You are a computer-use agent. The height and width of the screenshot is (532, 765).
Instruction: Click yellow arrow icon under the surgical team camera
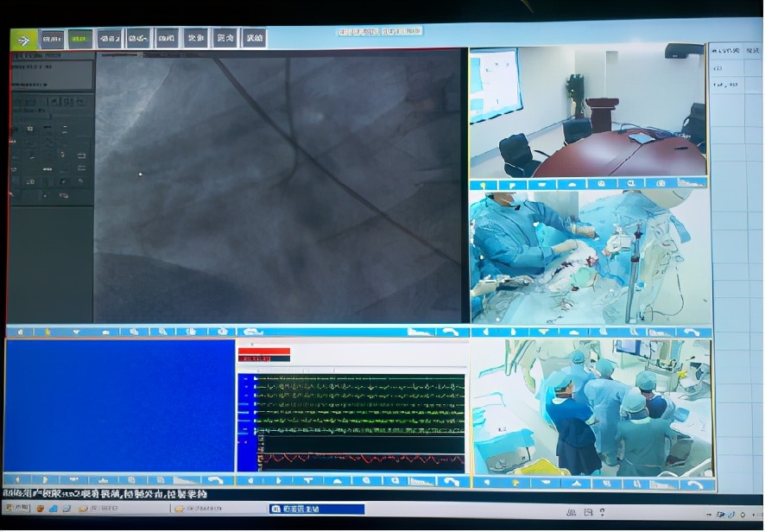[515, 483]
